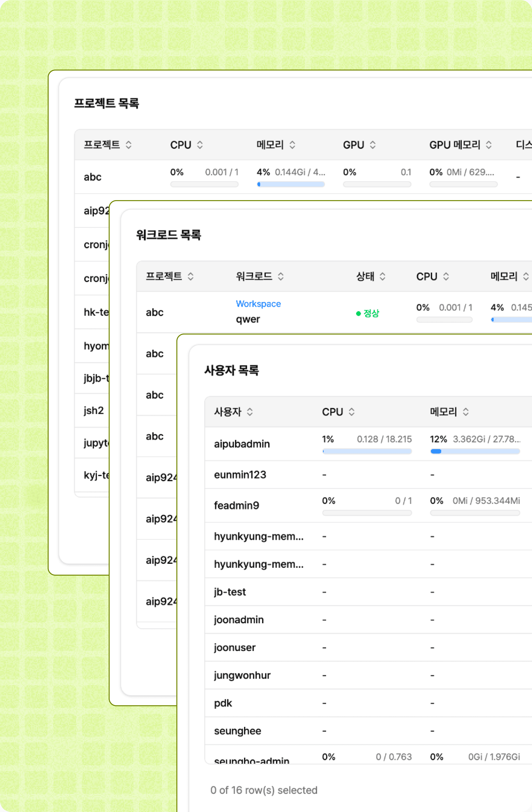The image size is (532, 812).
Task: Sort workload list by 메모리 column icon
Action: coord(526,276)
